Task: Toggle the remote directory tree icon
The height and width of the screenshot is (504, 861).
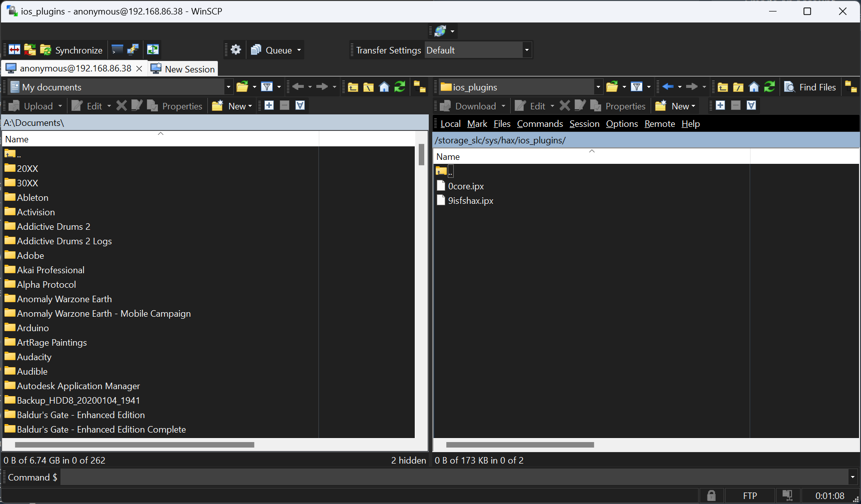Action: tap(851, 87)
